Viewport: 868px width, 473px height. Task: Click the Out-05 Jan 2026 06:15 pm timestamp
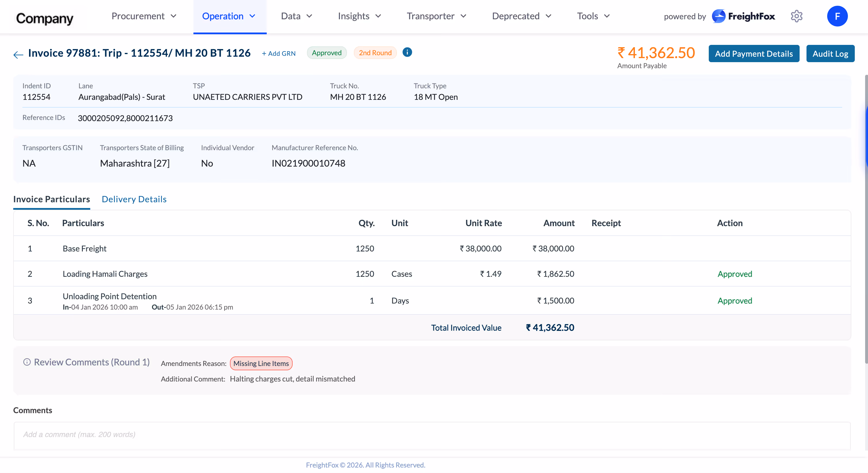[x=192, y=307]
